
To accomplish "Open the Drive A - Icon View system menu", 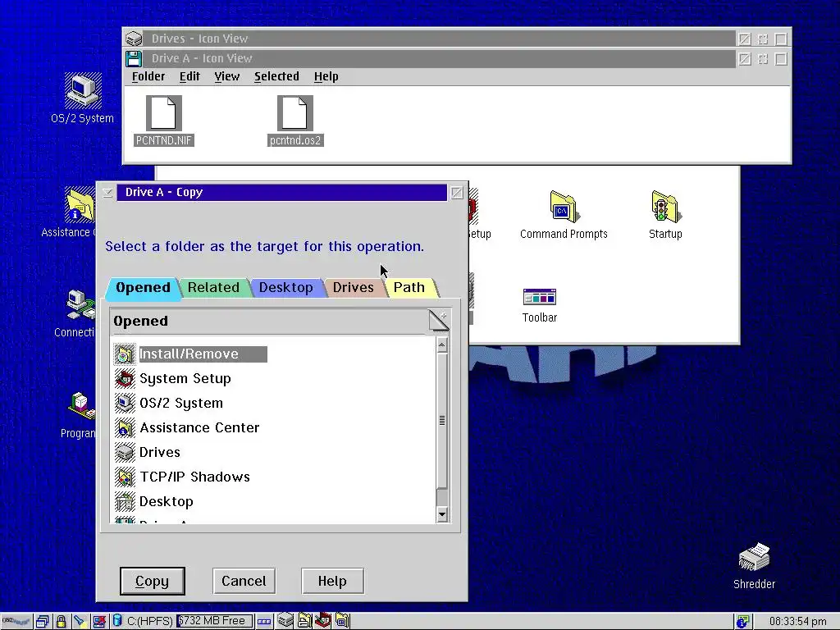I will click(134, 58).
